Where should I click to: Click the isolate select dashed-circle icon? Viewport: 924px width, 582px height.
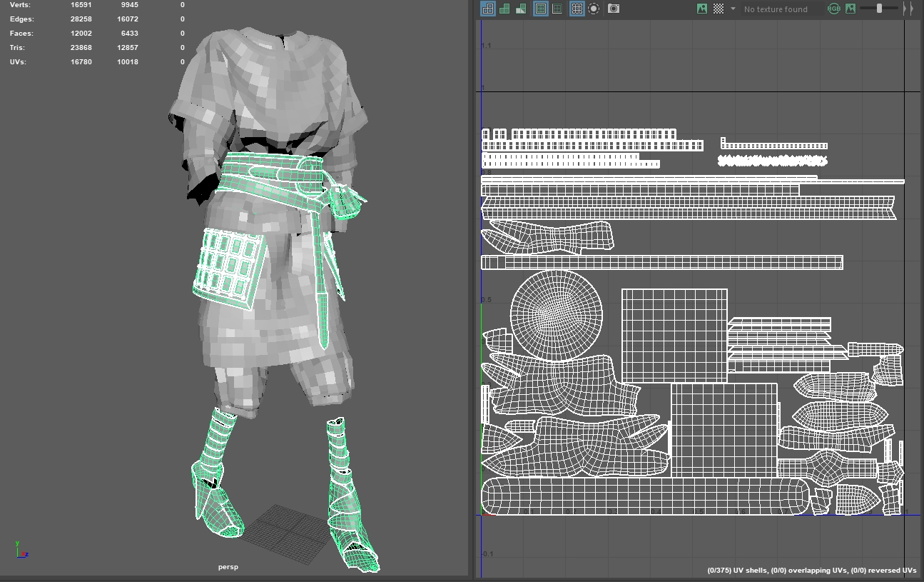(x=594, y=9)
